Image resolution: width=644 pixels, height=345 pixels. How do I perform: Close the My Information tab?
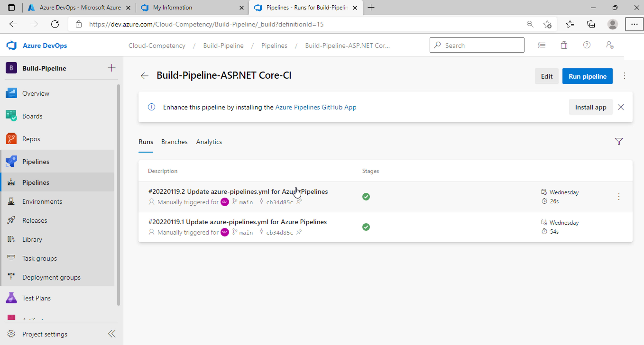[x=241, y=8]
